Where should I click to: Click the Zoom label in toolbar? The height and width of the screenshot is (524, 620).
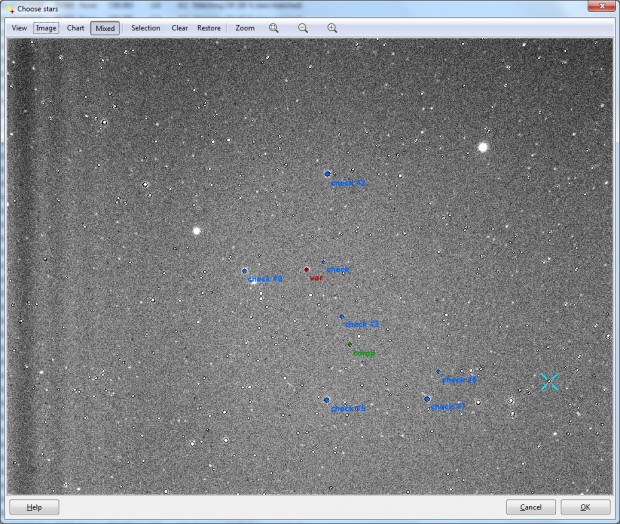point(245,28)
